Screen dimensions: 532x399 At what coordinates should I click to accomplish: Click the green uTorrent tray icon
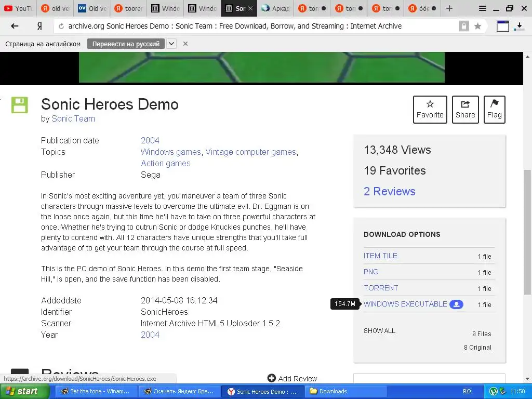tap(493, 391)
